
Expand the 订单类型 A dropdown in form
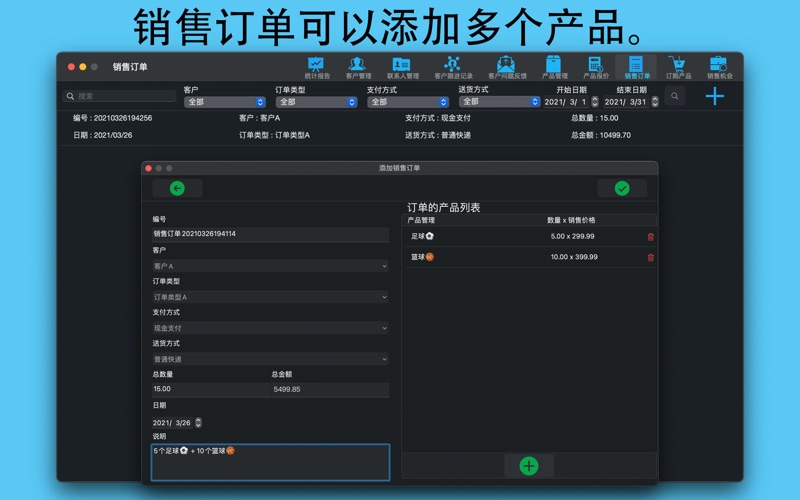click(270, 297)
